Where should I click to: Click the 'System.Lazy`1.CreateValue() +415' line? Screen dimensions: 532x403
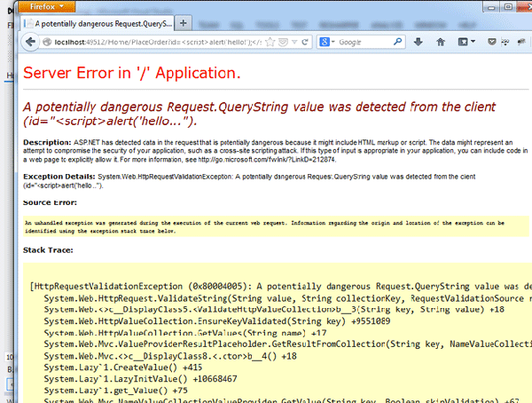point(123,367)
